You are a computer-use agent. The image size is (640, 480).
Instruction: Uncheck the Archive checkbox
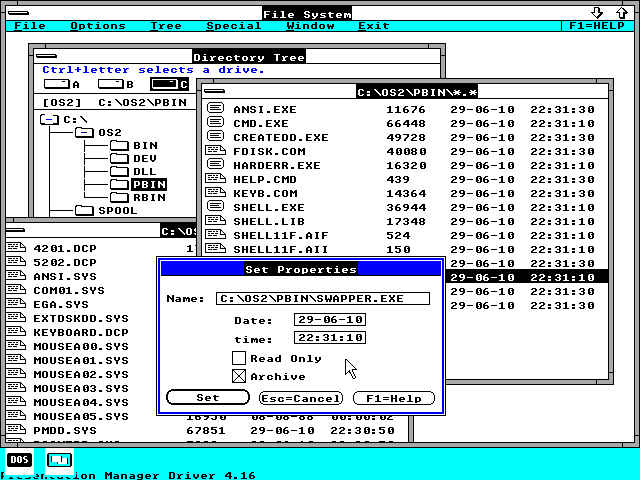(x=239, y=376)
